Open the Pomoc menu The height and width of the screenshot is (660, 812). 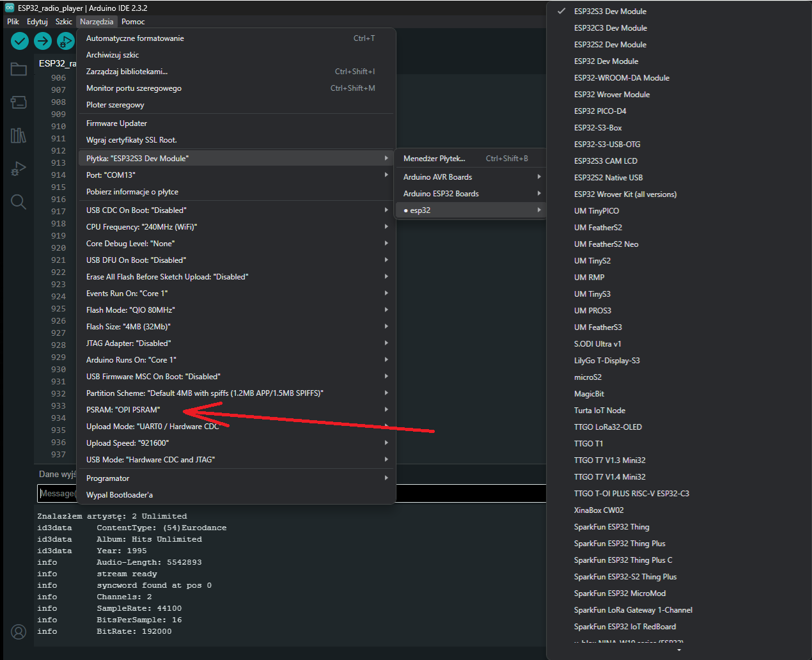click(133, 22)
